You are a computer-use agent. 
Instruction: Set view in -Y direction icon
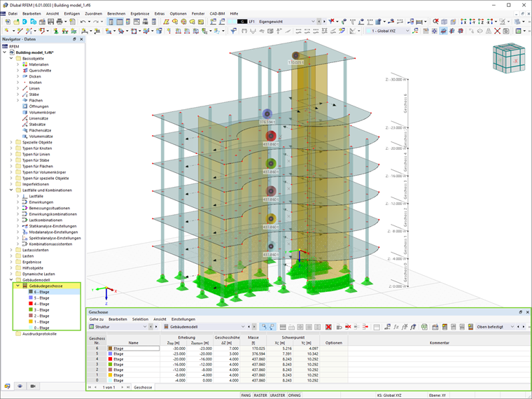(472, 22)
